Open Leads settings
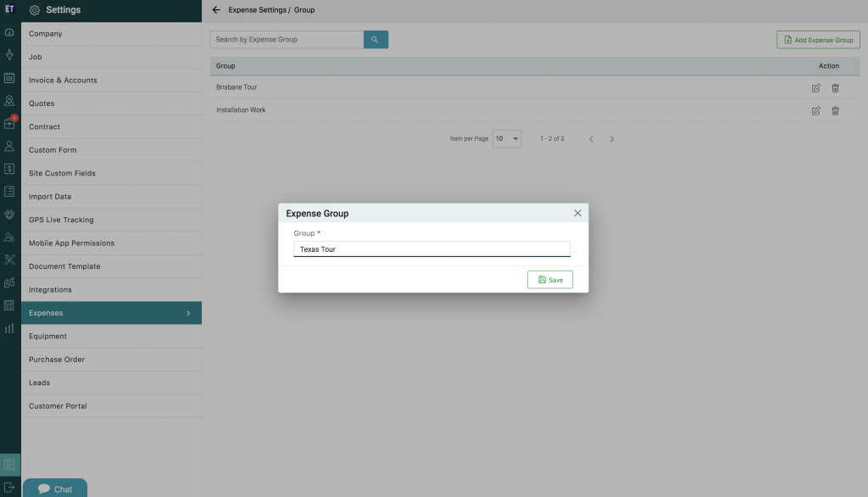This screenshot has width=868, height=497. pyautogui.click(x=111, y=383)
